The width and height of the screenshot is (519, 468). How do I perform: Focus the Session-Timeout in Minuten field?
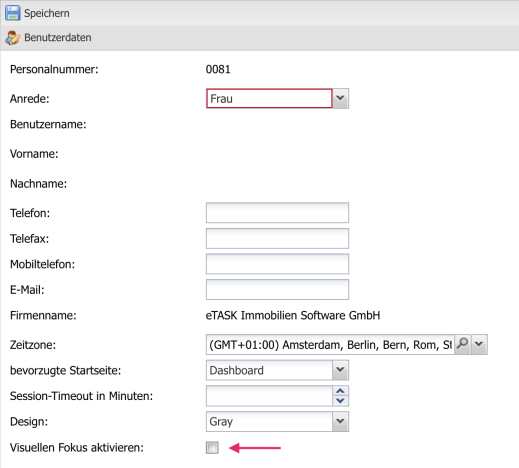(269, 396)
